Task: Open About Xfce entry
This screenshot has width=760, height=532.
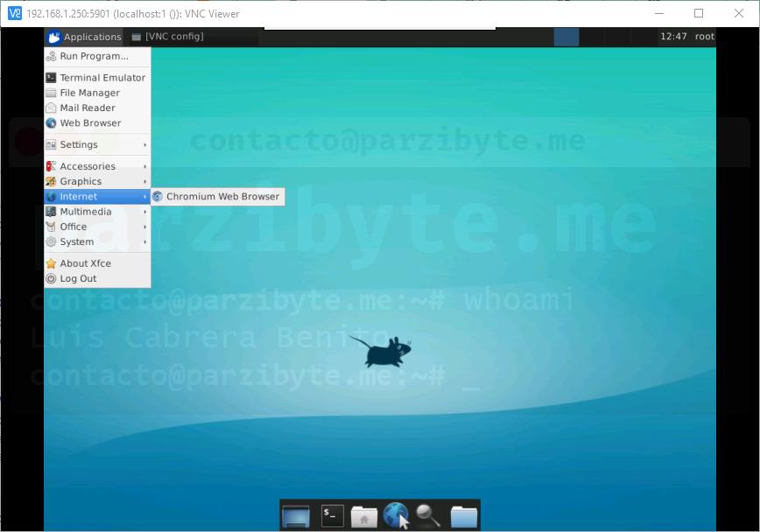Action: [x=97, y=263]
